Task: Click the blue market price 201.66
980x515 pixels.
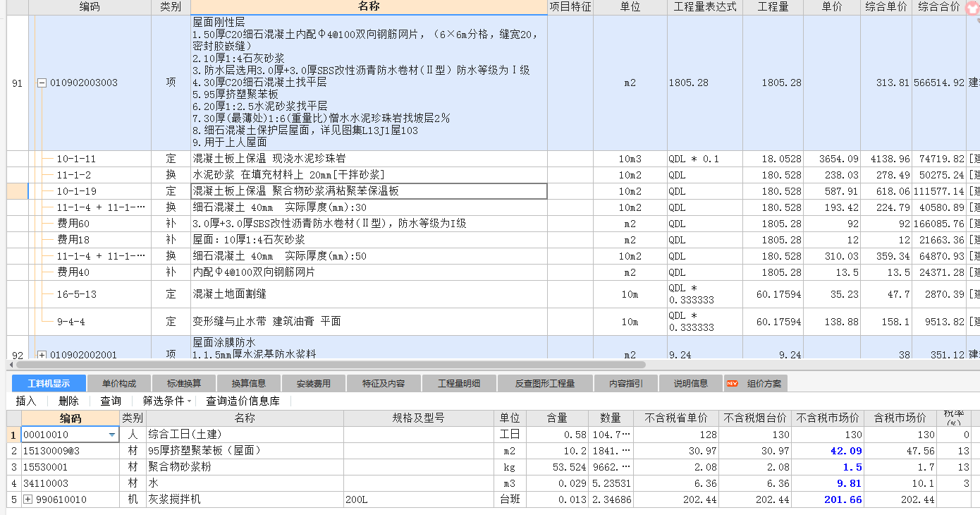Action: pyautogui.click(x=828, y=499)
